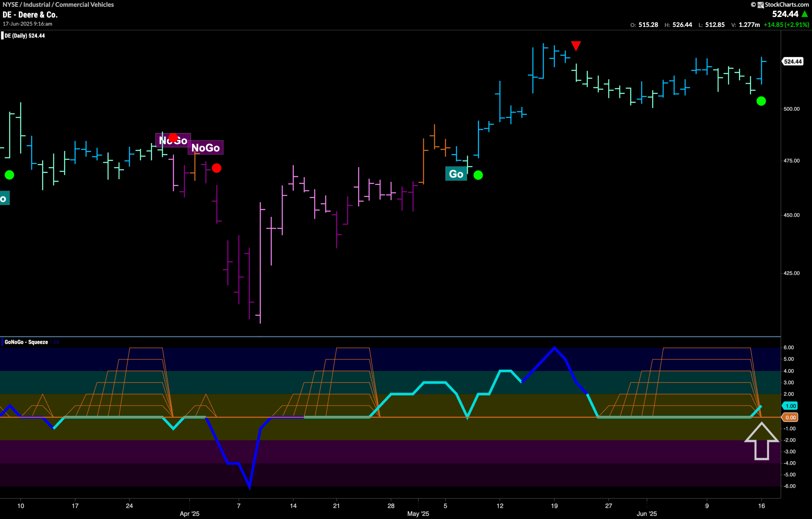This screenshot has height=519, width=812.
Task: Click the +14.85 (+2.91%) change value
Action: pos(786,25)
